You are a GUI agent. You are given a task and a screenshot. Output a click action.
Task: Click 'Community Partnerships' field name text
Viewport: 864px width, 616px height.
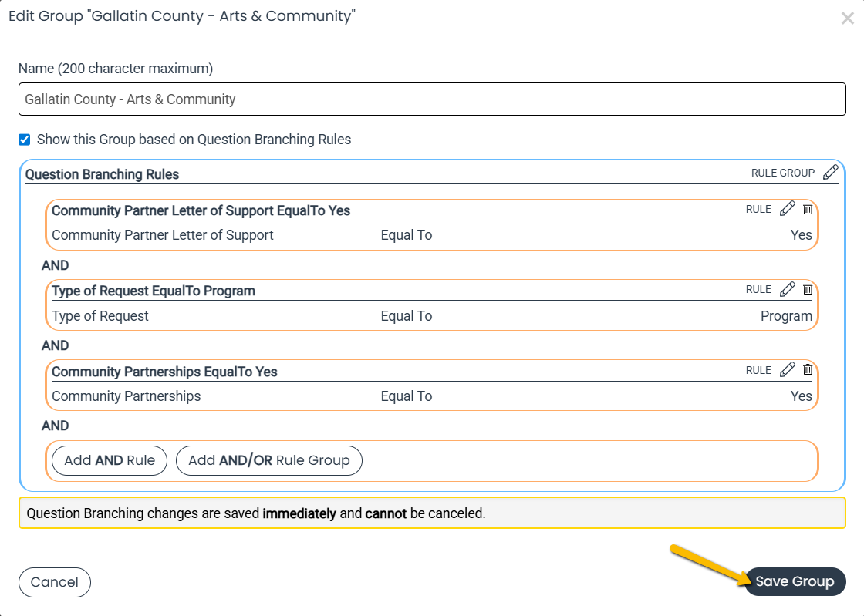[127, 396]
